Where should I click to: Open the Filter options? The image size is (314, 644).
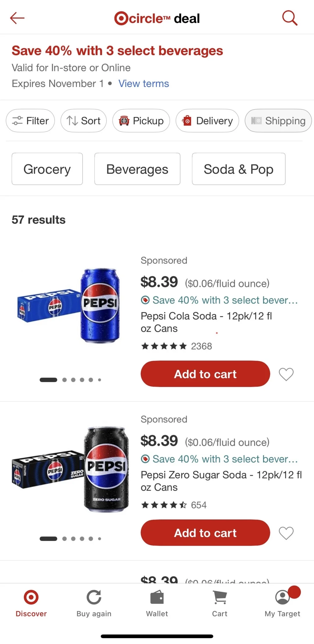tap(30, 121)
